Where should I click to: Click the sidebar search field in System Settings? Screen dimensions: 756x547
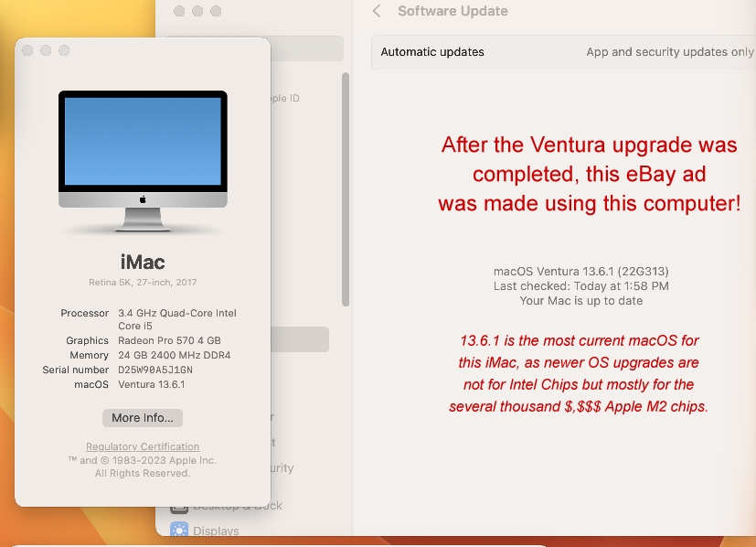306,48
